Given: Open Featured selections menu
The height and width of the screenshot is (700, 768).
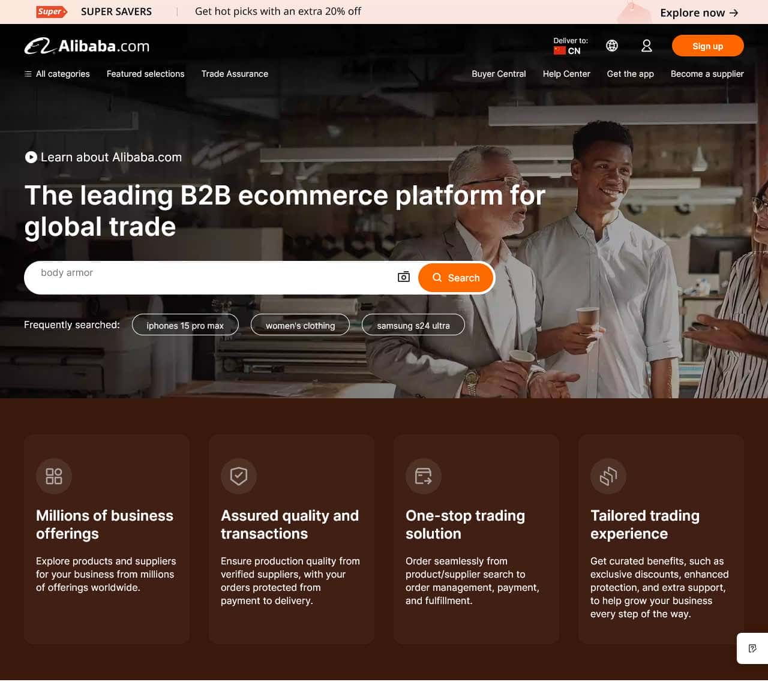Looking at the screenshot, I should click(146, 74).
